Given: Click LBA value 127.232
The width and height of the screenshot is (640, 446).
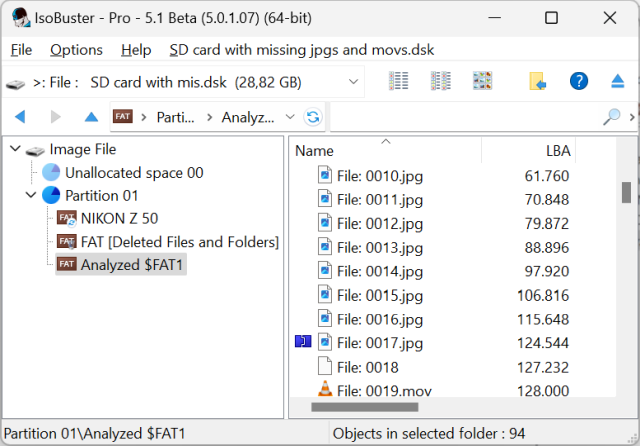Looking at the screenshot, I should pos(543,367).
